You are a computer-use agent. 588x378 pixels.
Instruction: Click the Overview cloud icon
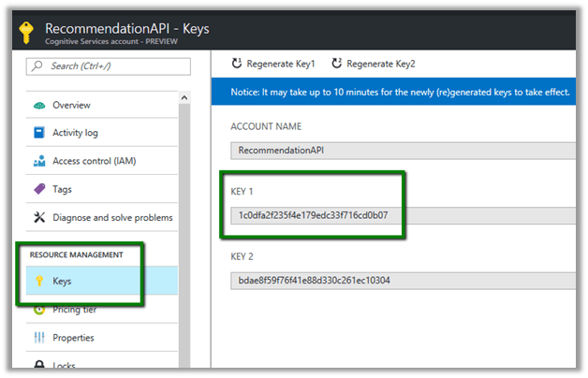point(38,105)
